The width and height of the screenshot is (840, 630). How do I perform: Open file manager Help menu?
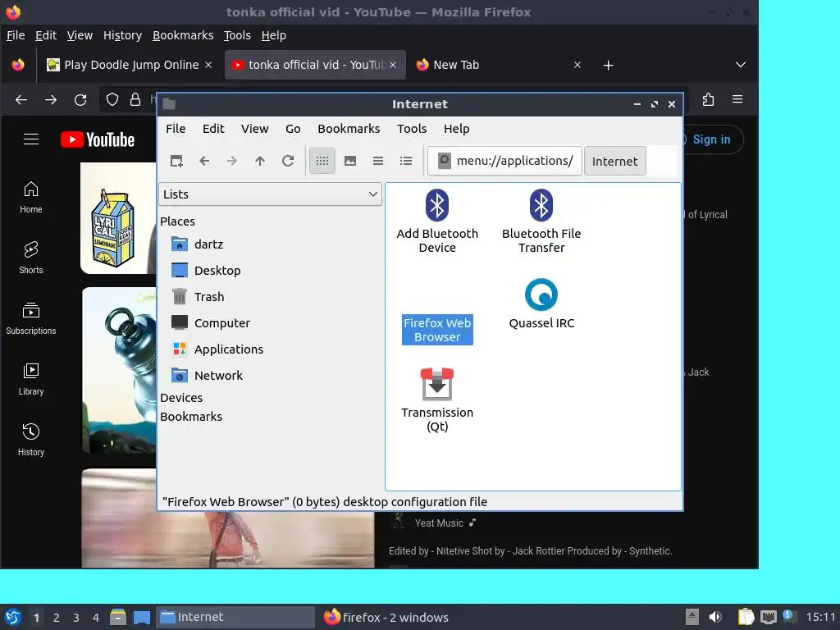(x=456, y=129)
